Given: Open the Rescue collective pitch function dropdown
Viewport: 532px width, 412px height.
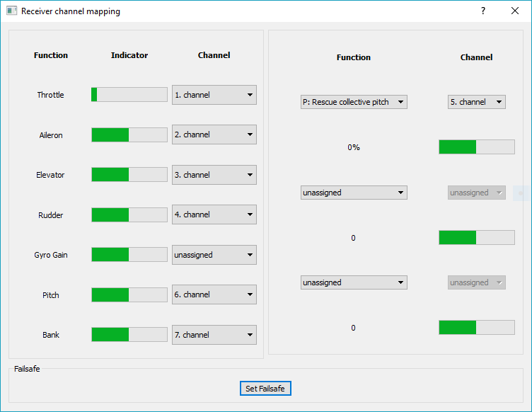Looking at the screenshot, I should point(354,102).
